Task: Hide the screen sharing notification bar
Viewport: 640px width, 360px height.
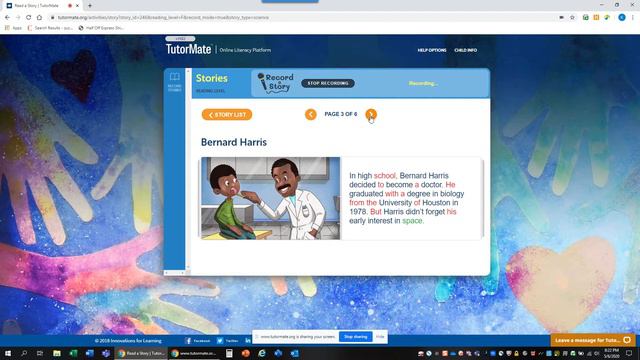Action: pyautogui.click(x=380, y=337)
